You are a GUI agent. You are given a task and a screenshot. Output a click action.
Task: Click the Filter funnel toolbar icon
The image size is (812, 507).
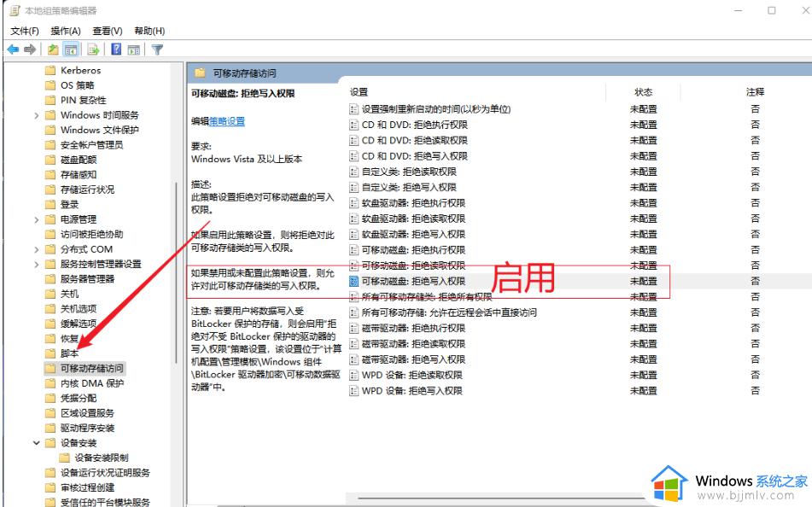point(157,50)
